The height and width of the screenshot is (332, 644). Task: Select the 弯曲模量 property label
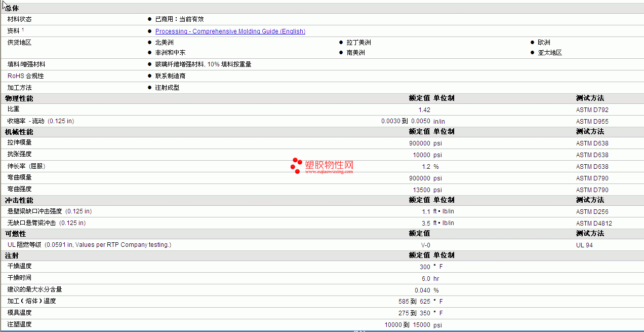click(x=20, y=177)
